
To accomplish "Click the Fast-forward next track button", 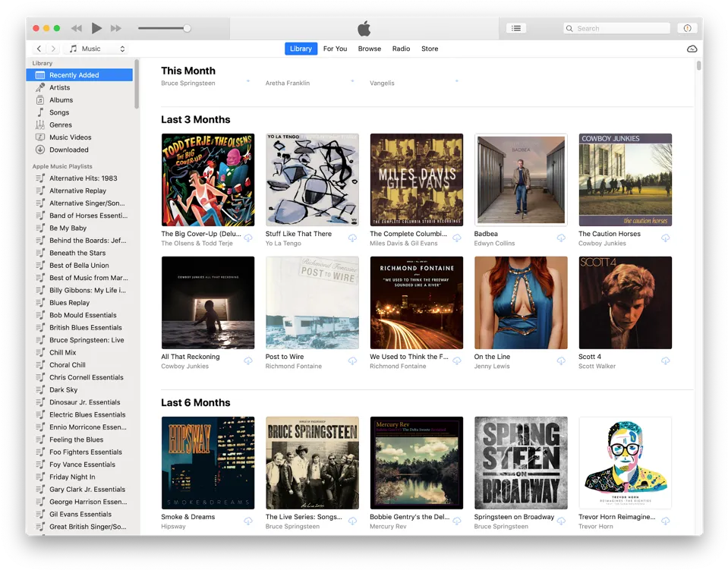I will pyautogui.click(x=116, y=28).
